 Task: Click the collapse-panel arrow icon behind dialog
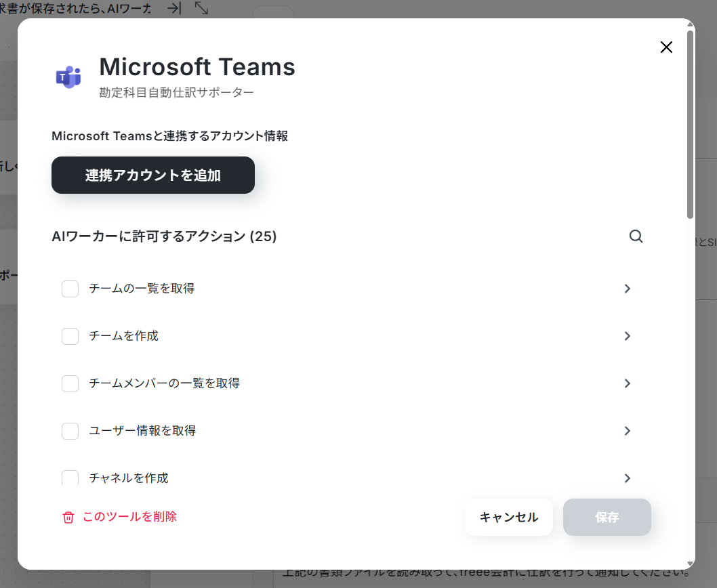(174, 8)
